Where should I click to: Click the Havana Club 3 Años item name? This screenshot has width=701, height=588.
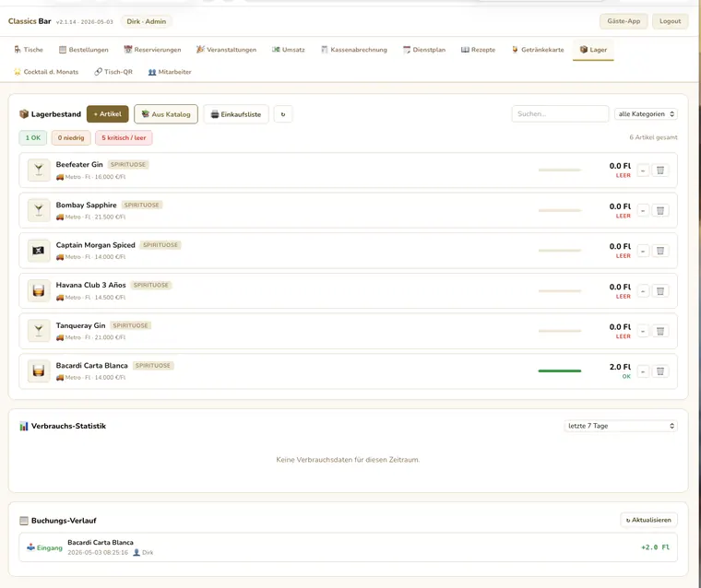(x=90, y=285)
